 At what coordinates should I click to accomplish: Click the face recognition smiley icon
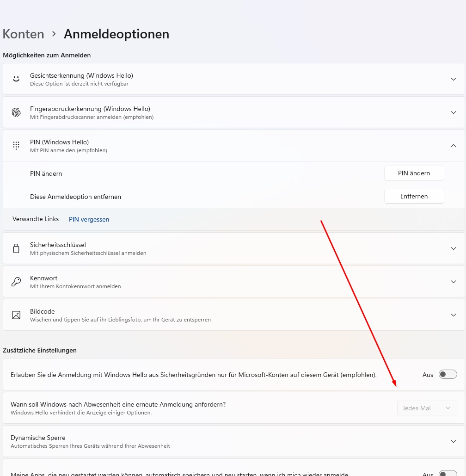pyautogui.click(x=16, y=79)
